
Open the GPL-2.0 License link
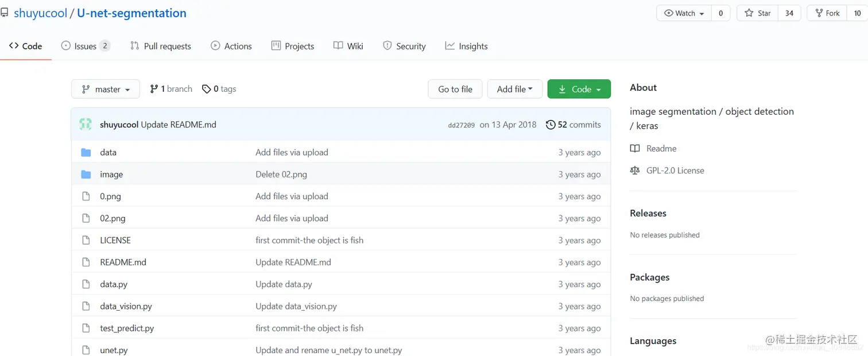(x=675, y=171)
